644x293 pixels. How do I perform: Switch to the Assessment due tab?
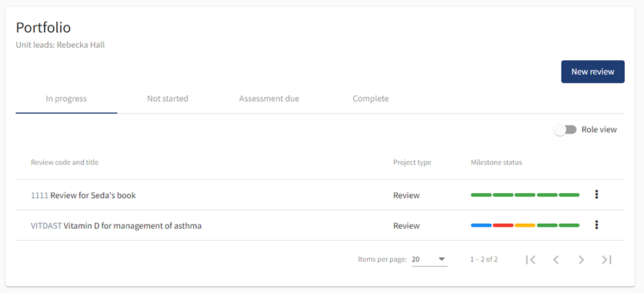269,99
